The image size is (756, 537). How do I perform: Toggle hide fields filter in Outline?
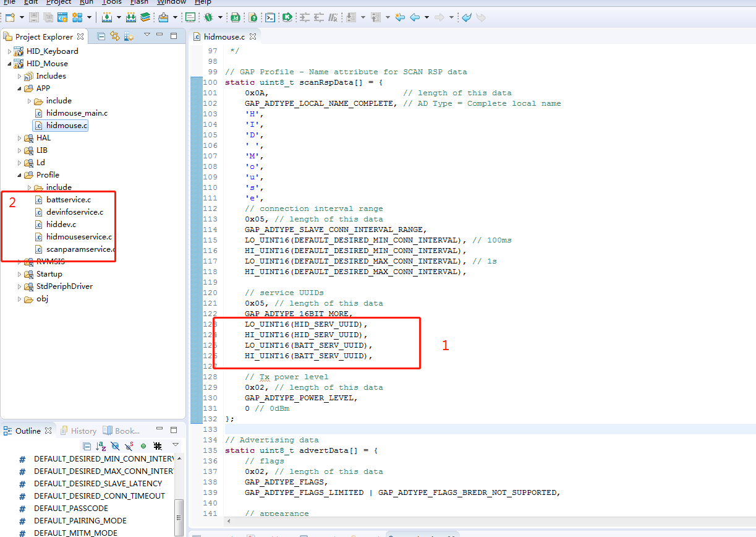tap(115, 445)
